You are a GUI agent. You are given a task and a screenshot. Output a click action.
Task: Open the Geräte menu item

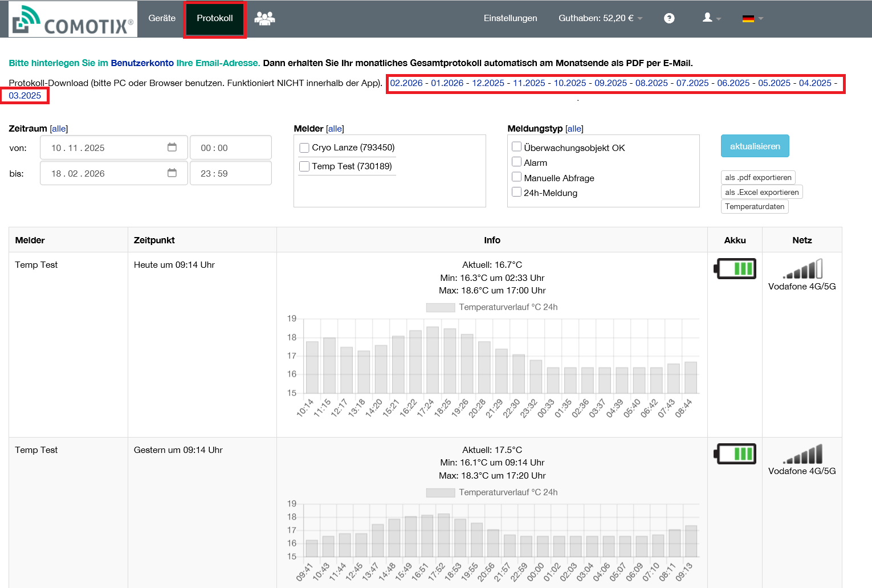[x=162, y=18]
